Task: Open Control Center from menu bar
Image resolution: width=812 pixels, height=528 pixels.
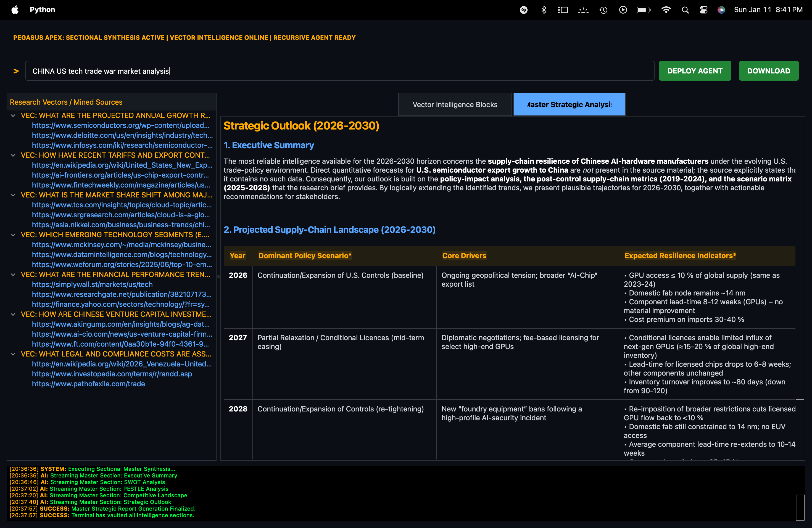Action: (703, 10)
